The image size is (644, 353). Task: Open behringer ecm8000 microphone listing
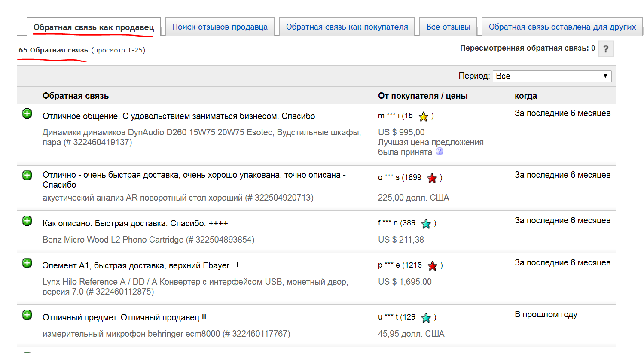point(166,334)
